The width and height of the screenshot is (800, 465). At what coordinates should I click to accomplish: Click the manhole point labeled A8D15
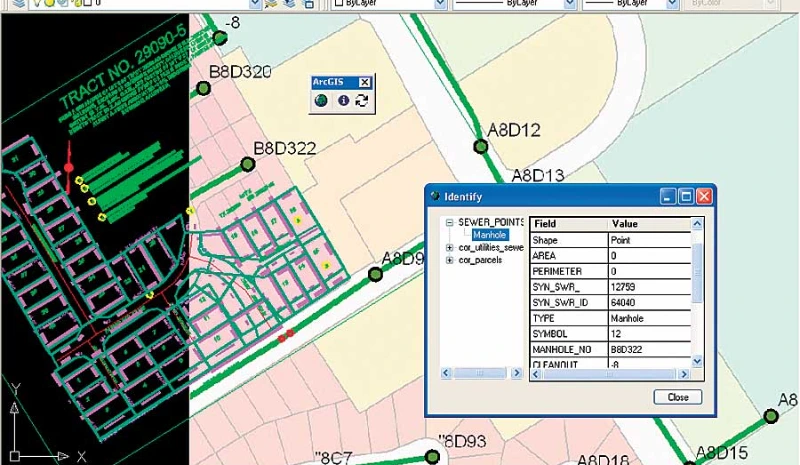pos(690,459)
